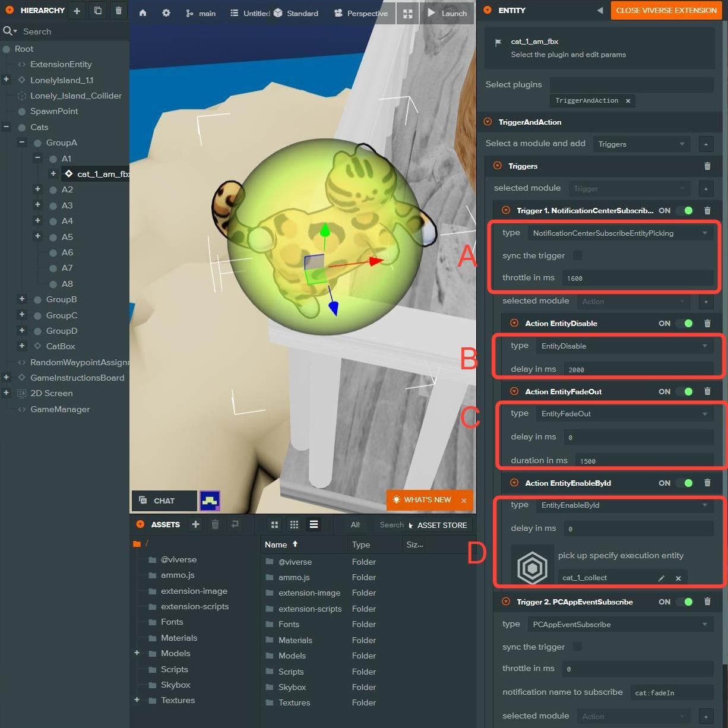Open the Perspective camera menu
Viewport: 728px width, 728px height.
tap(361, 13)
